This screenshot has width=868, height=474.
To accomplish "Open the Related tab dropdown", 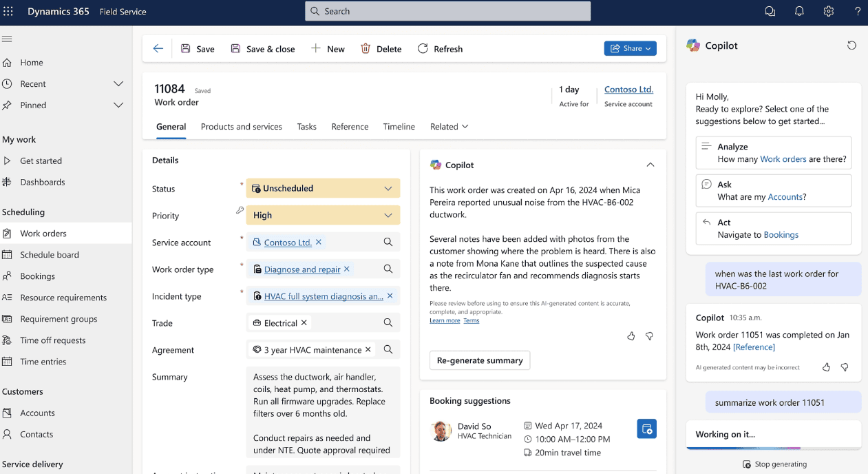I will (449, 127).
